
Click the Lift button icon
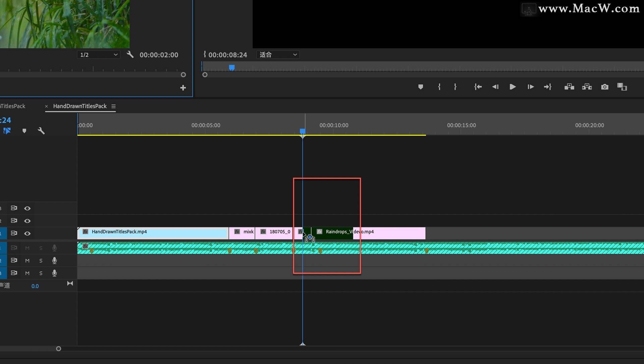click(569, 87)
